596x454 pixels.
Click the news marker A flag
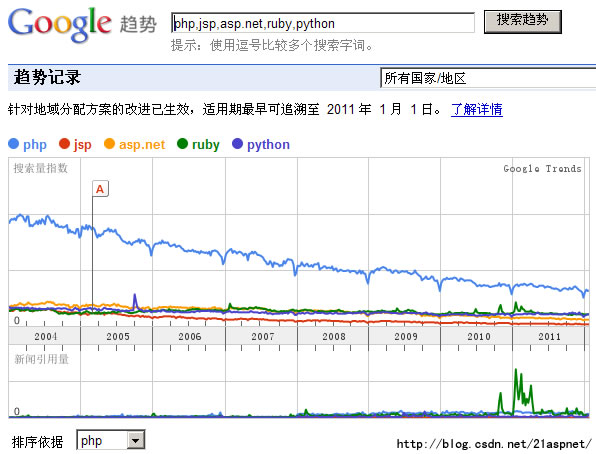click(x=100, y=189)
